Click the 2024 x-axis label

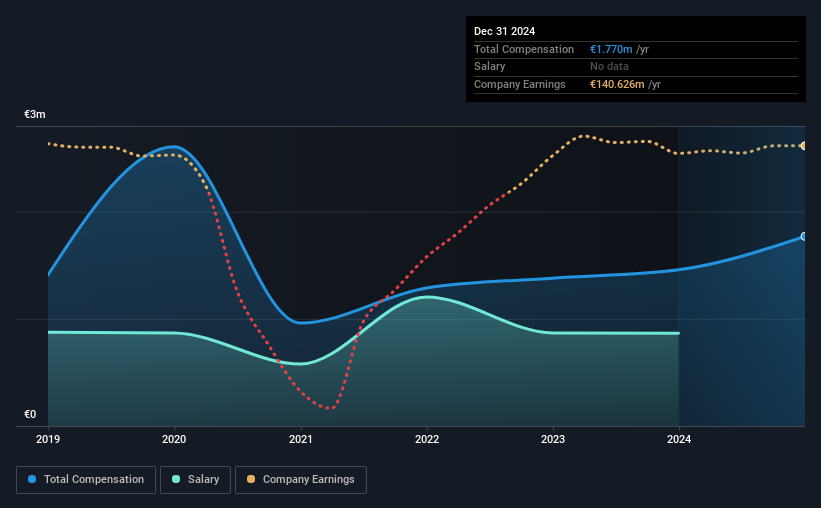click(x=679, y=439)
